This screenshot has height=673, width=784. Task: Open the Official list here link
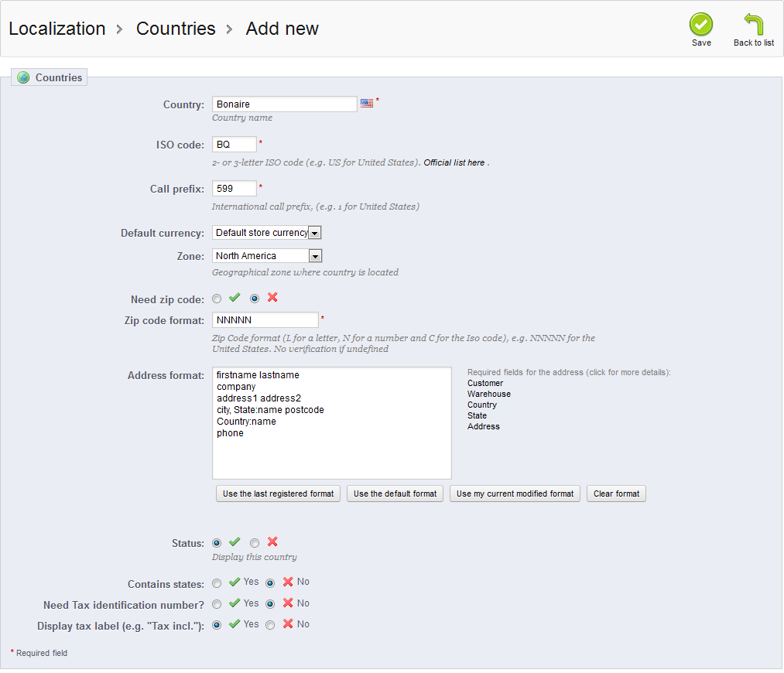click(x=454, y=163)
